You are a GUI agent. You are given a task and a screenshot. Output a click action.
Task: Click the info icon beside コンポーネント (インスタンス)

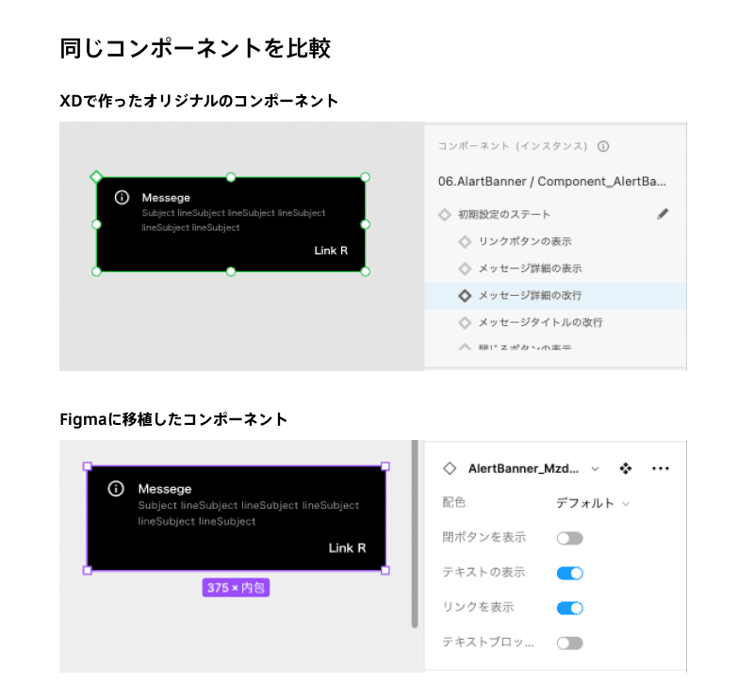coord(603,146)
